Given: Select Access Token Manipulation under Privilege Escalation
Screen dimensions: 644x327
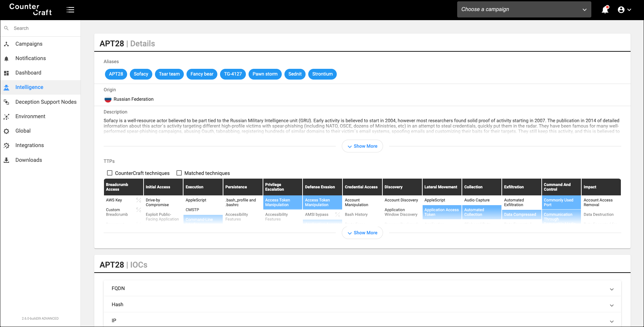Looking at the screenshot, I should coord(282,202).
